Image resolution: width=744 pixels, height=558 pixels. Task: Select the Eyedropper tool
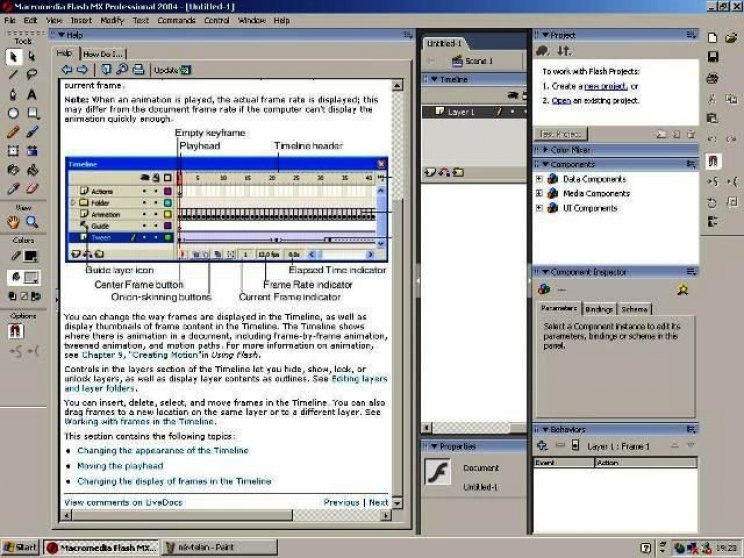(x=13, y=189)
